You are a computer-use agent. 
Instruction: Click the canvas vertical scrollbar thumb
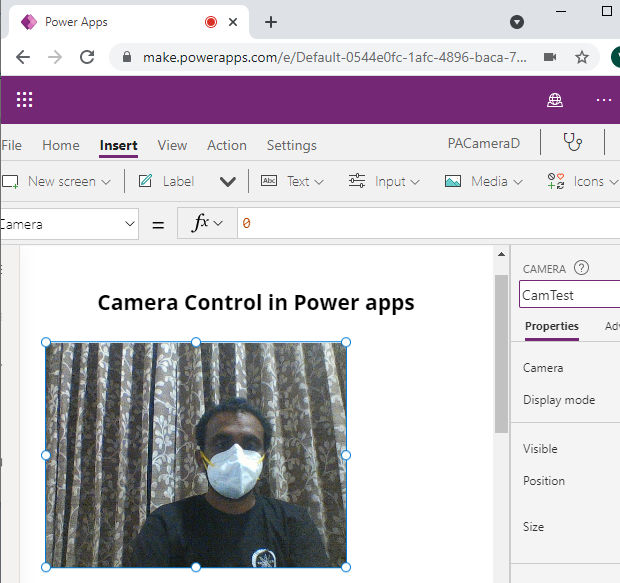(501, 353)
